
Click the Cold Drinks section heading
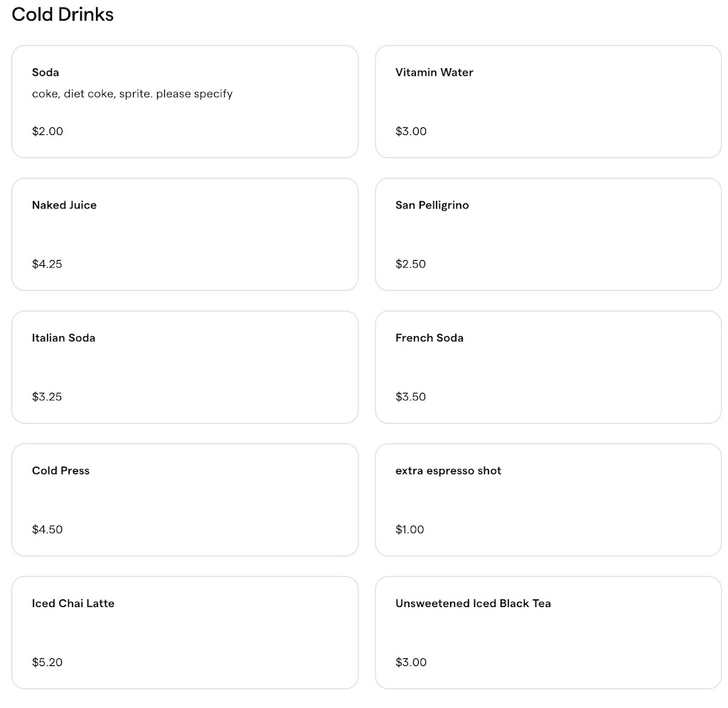click(x=63, y=14)
